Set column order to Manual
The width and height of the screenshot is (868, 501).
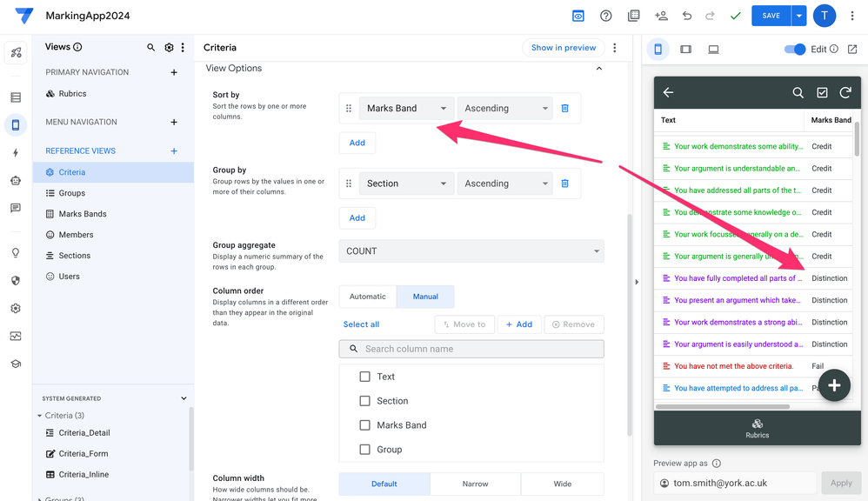pos(425,297)
